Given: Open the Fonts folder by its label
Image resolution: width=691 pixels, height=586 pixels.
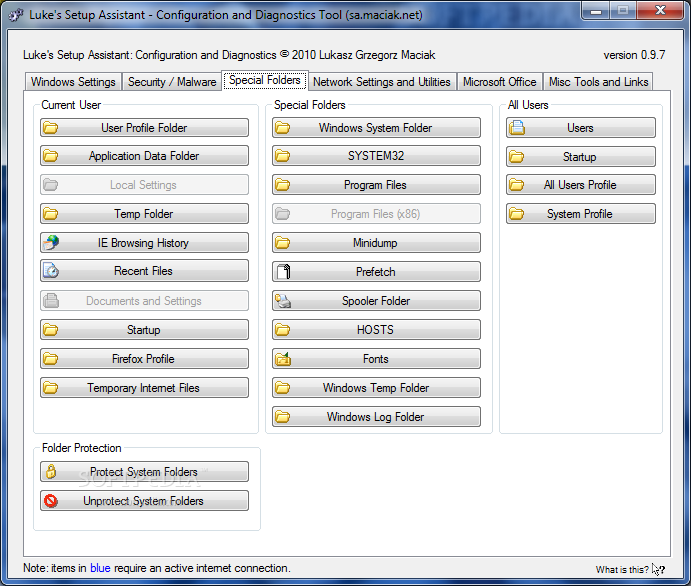Looking at the screenshot, I should tap(375, 359).
